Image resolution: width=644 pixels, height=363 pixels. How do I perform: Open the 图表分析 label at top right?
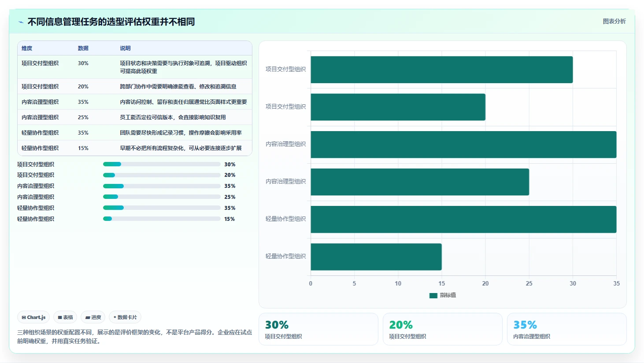click(614, 21)
